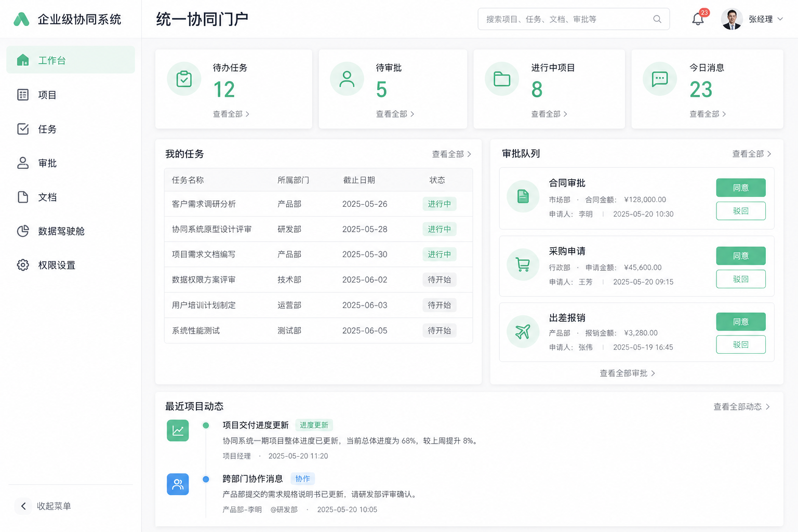The image size is (798, 532).
Task: Open 查看全部审批 at queue bottom
Action: tap(627, 373)
